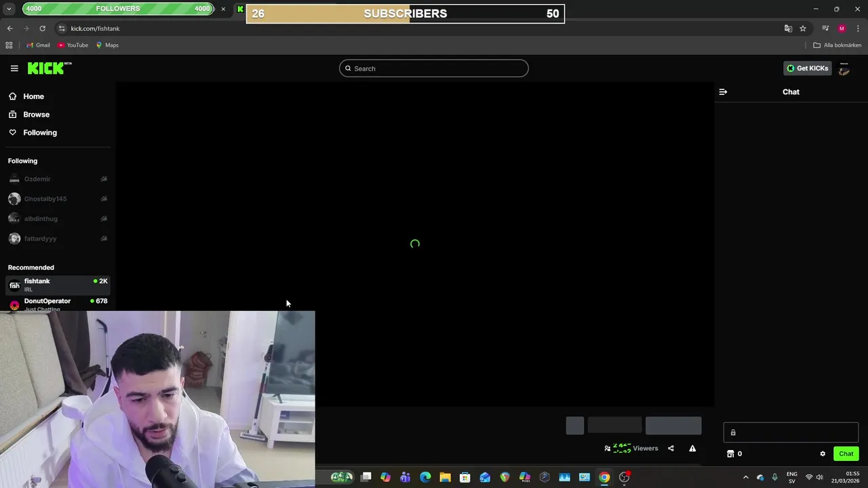Reload the kick.com page
The width and height of the screenshot is (868, 488).
[42, 28]
